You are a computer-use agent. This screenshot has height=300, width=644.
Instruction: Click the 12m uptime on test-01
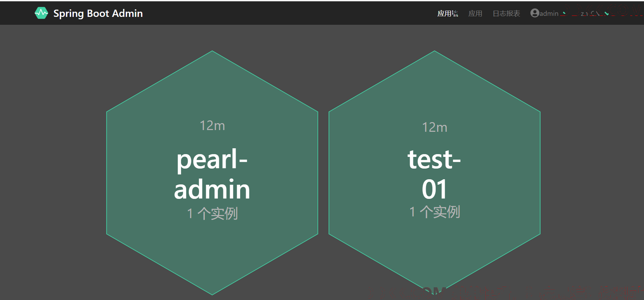[x=435, y=127]
